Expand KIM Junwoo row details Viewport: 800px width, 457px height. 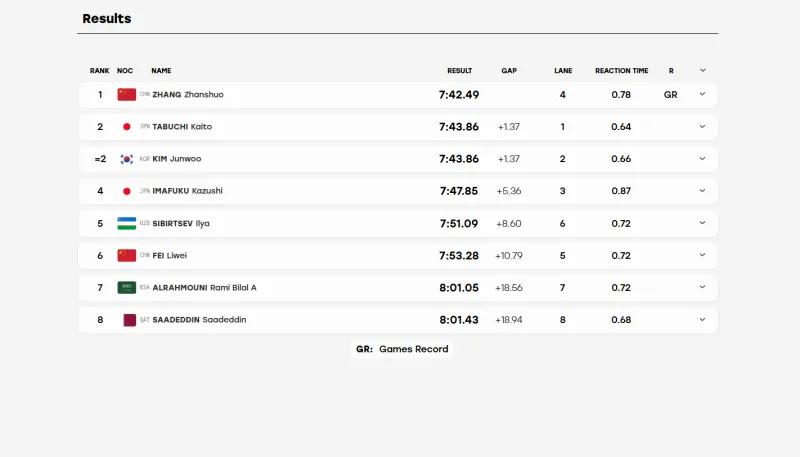[x=703, y=159]
